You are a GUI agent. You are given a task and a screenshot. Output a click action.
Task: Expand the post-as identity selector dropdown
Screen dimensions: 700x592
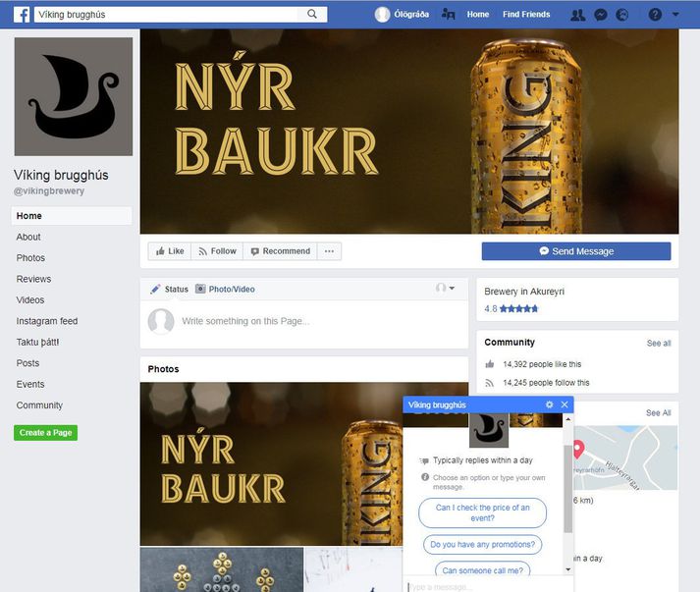[445, 288]
